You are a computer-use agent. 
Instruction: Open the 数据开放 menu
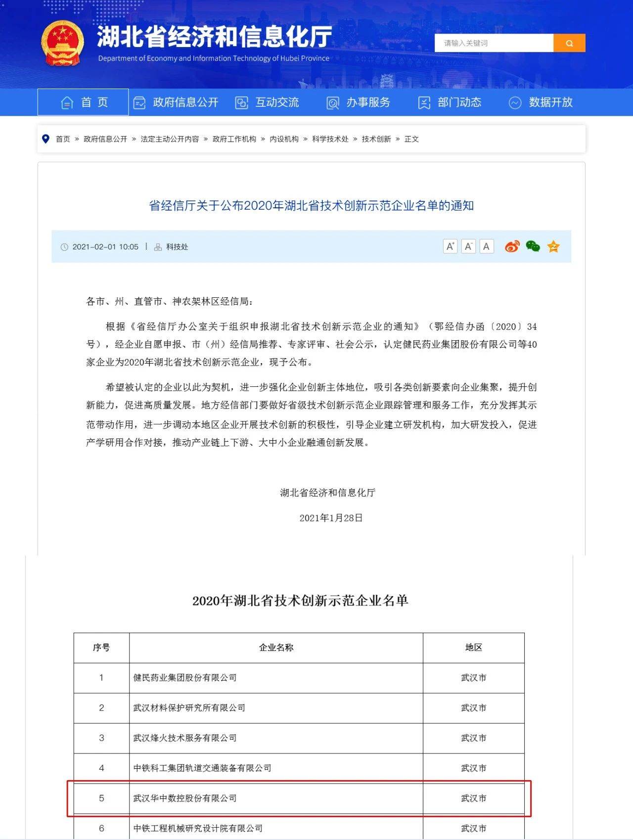tap(541, 102)
